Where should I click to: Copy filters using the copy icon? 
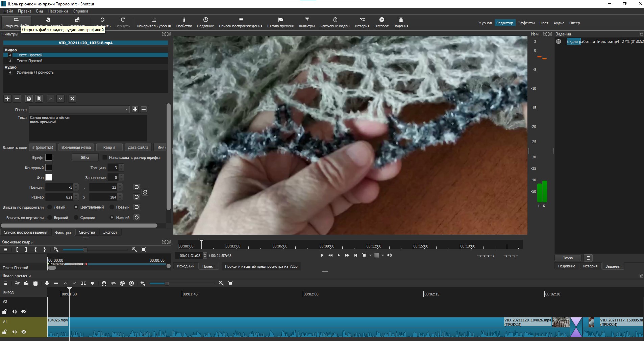[29, 99]
